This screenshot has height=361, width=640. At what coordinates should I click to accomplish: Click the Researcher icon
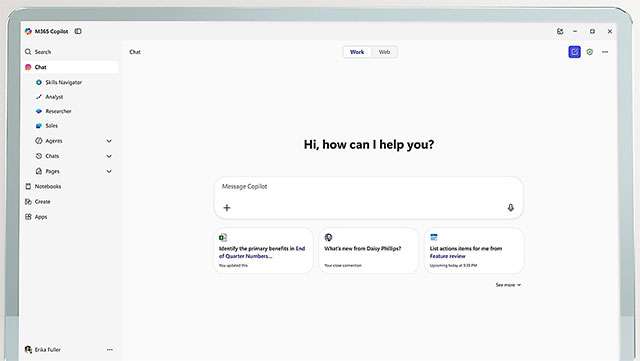(39, 111)
